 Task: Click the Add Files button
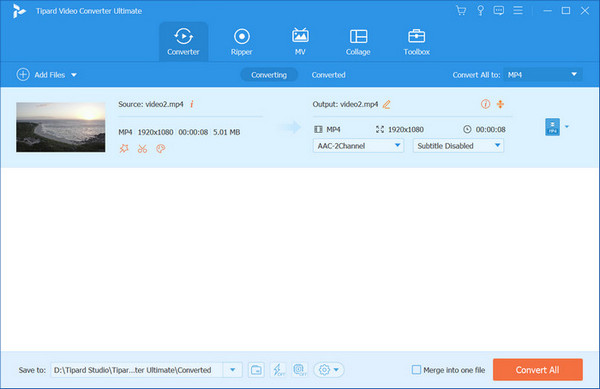[x=46, y=75]
